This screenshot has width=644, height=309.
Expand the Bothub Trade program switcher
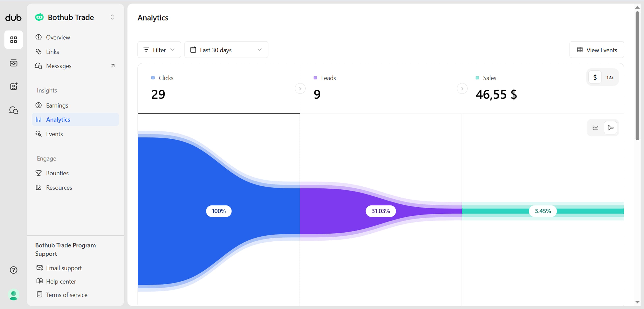[x=112, y=17]
